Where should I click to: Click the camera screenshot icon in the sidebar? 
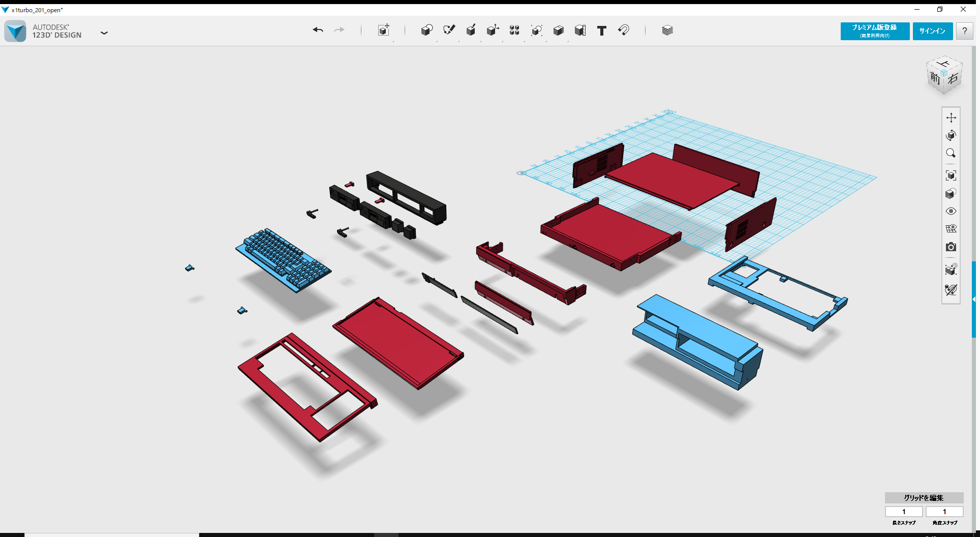pyautogui.click(x=951, y=247)
